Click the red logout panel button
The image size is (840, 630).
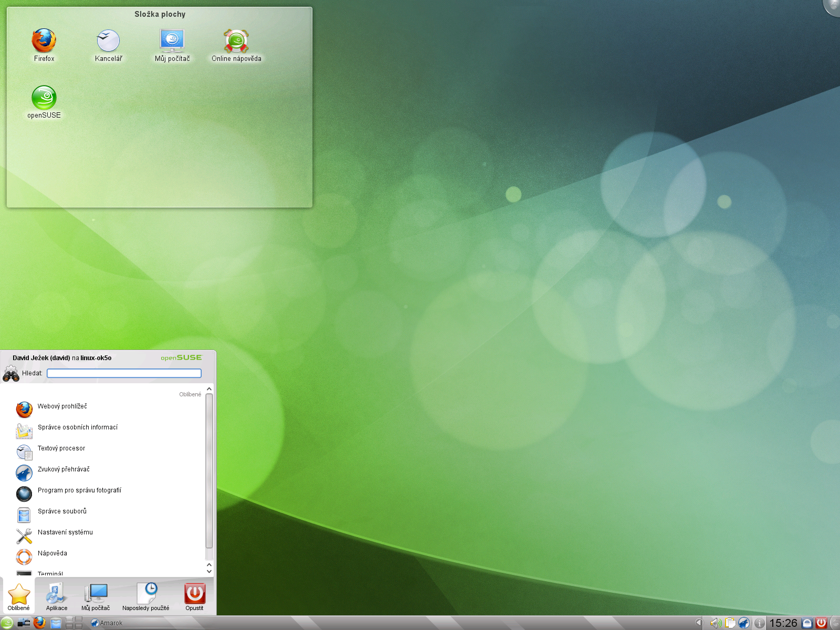coord(822,623)
